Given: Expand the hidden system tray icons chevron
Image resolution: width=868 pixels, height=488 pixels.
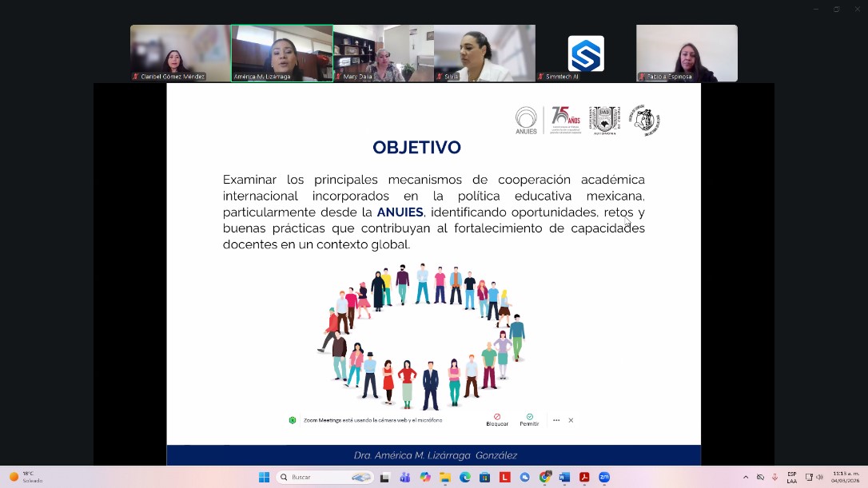Looking at the screenshot, I should tap(746, 477).
